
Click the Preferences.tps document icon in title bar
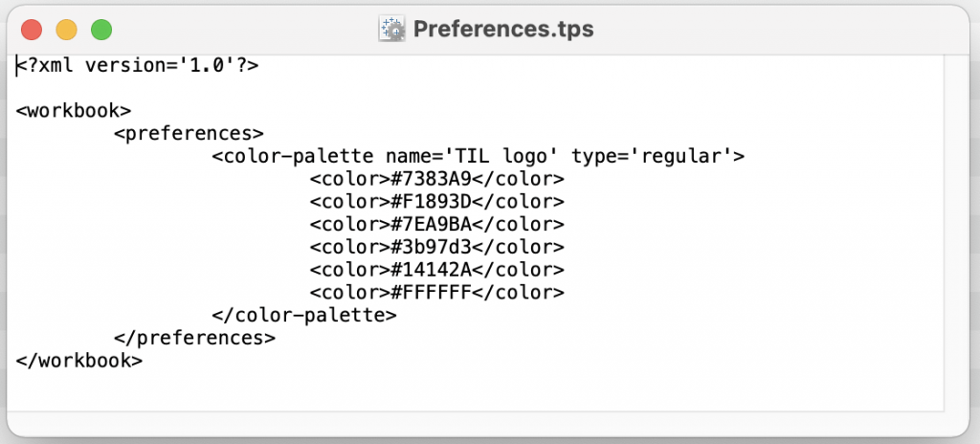(x=392, y=29)
